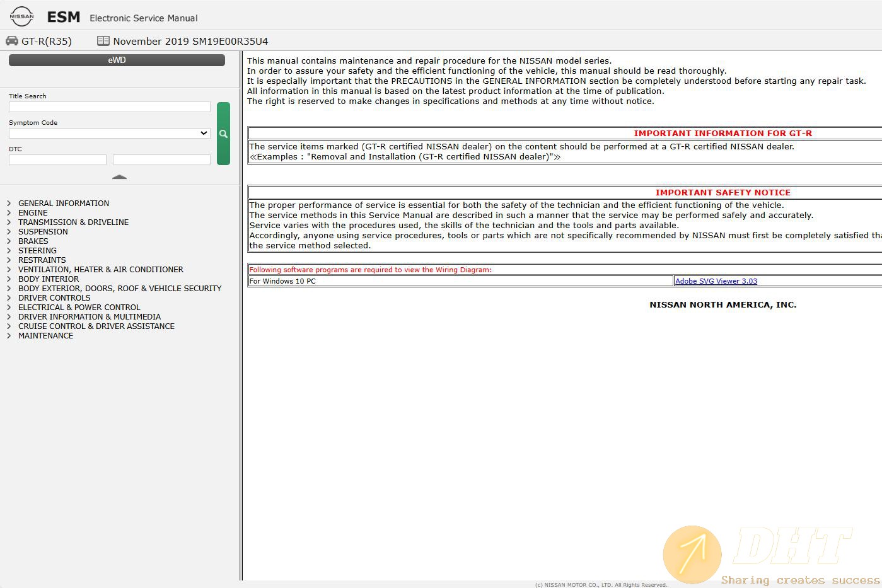Open the Symptom Code dropdown
882x588 pixels.
point(110,133)
